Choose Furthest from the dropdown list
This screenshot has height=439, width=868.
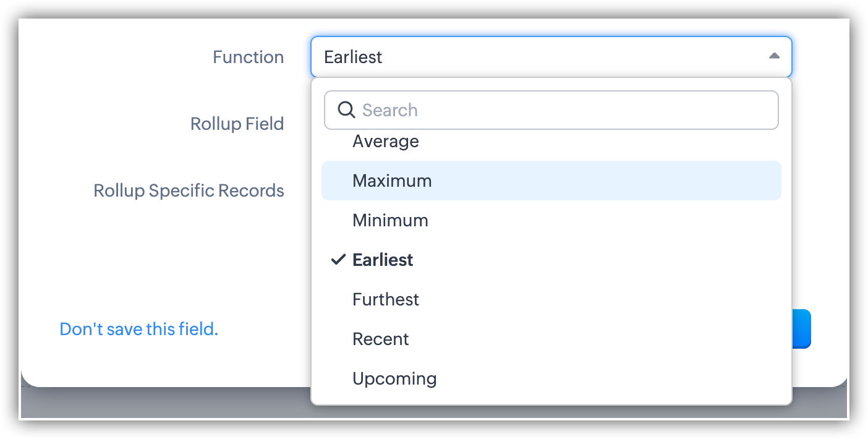[386, 299]
